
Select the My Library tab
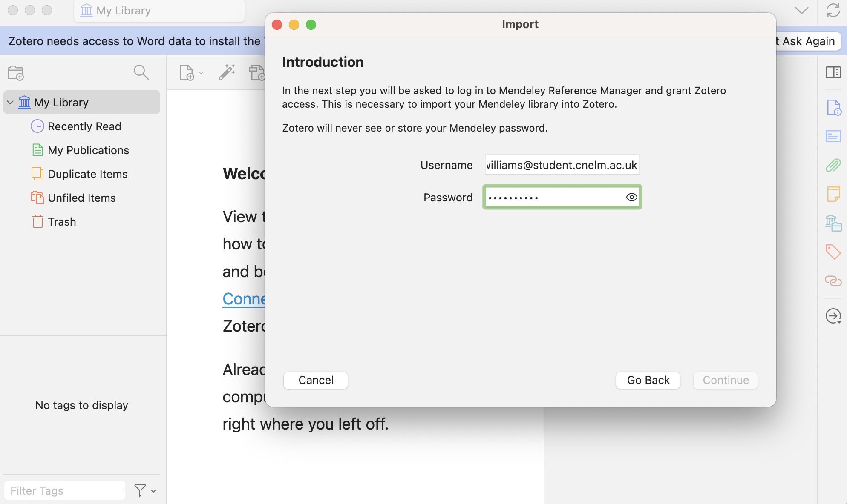point(159,11)
